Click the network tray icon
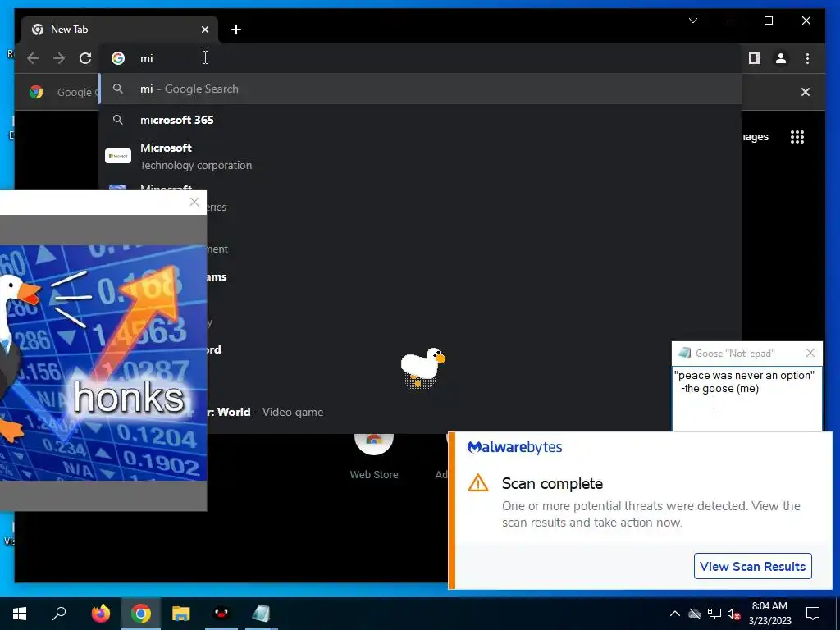The width and height of the screenshot is (840, 630). click(x=714, y=614)
